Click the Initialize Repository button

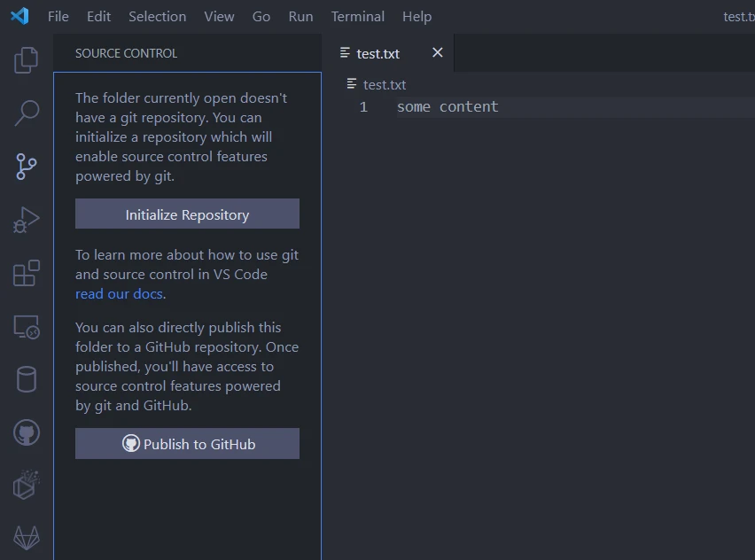(187, 214)
